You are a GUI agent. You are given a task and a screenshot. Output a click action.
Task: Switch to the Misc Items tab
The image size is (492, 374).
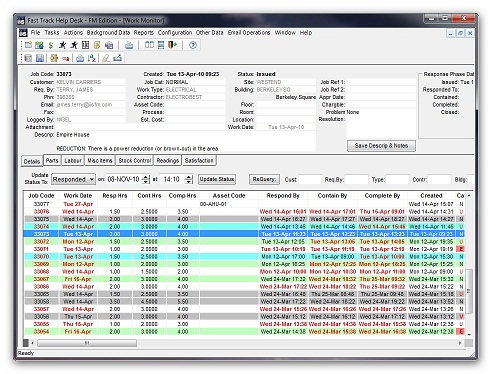[x=100, y=161]
